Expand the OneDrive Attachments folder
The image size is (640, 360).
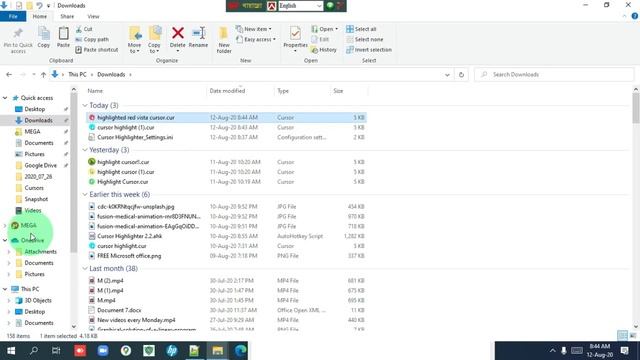[x=9, y=252]
